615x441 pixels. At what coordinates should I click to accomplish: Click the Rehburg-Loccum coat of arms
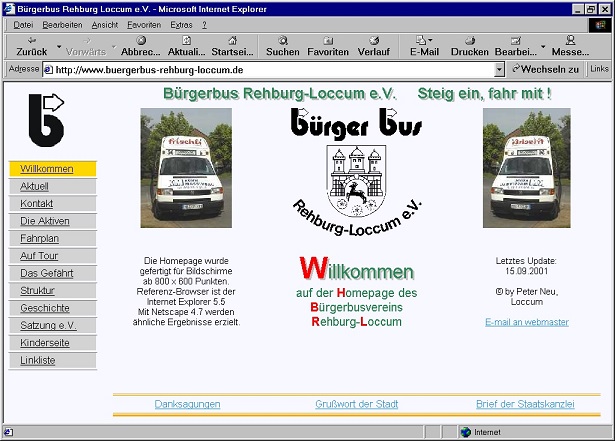[x=356, y=180]
